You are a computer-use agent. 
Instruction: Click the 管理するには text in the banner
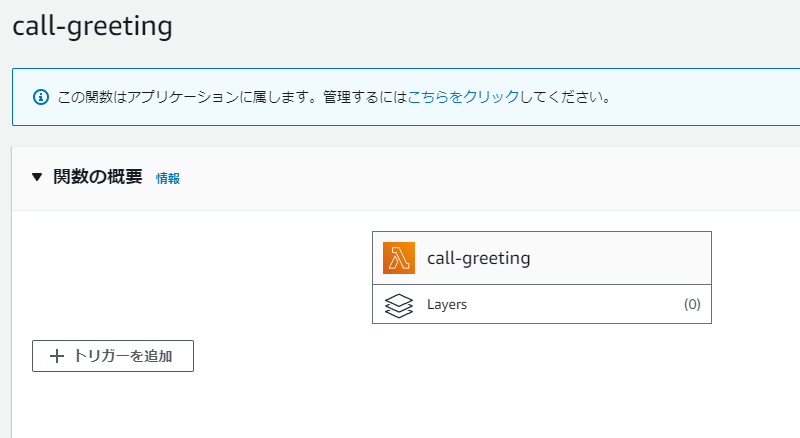click(365, 96)
